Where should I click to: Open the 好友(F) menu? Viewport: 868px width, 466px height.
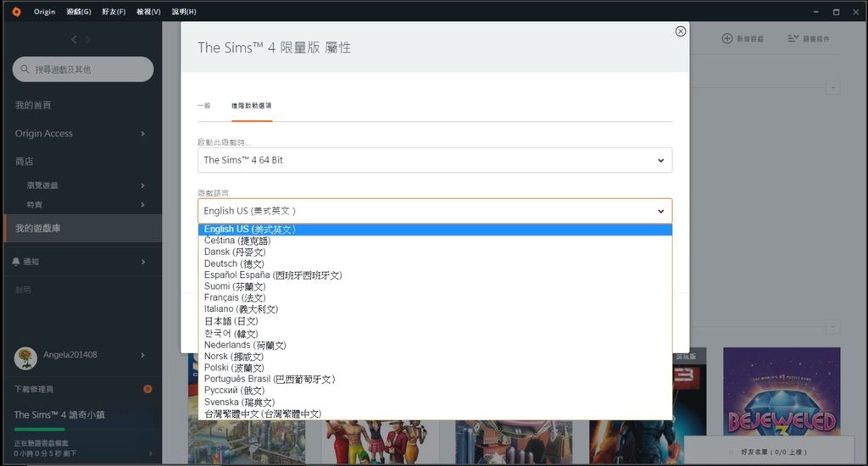pos(114,12)
